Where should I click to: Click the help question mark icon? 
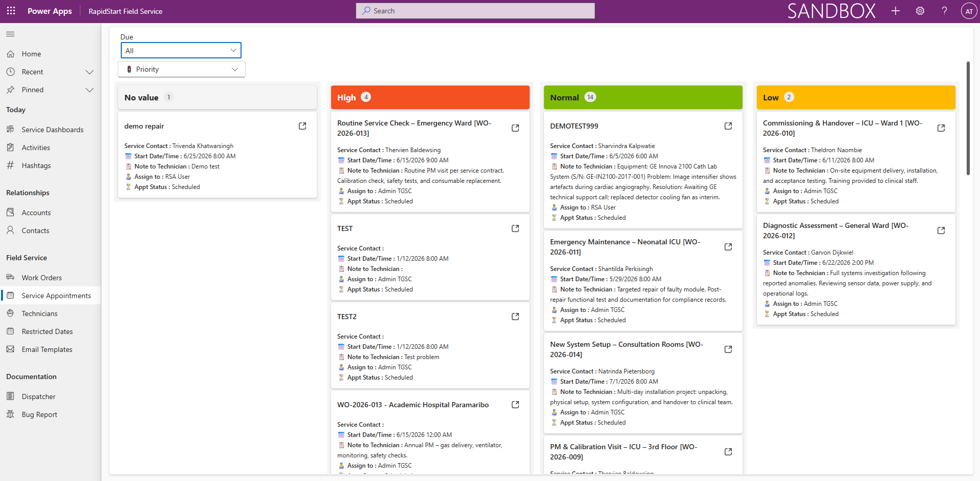pos(944,11)
